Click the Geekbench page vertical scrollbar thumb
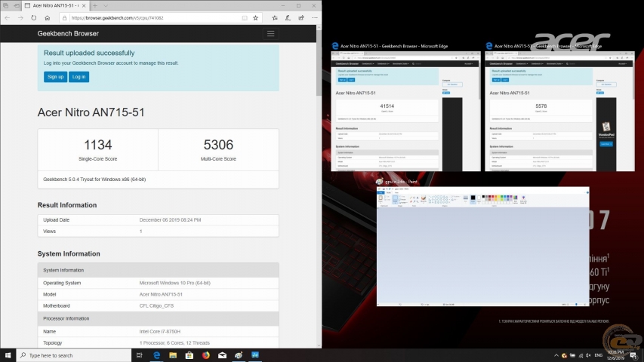 coord(319,63)
